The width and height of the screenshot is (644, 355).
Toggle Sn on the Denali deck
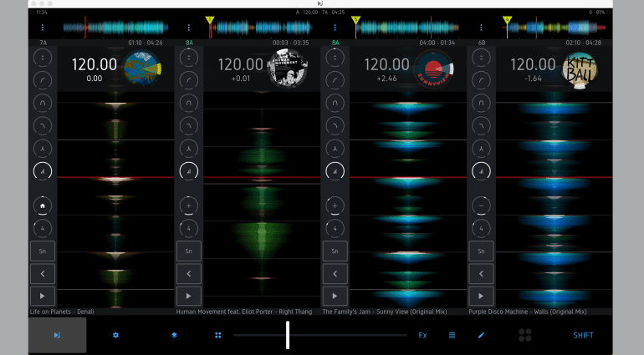42,251
